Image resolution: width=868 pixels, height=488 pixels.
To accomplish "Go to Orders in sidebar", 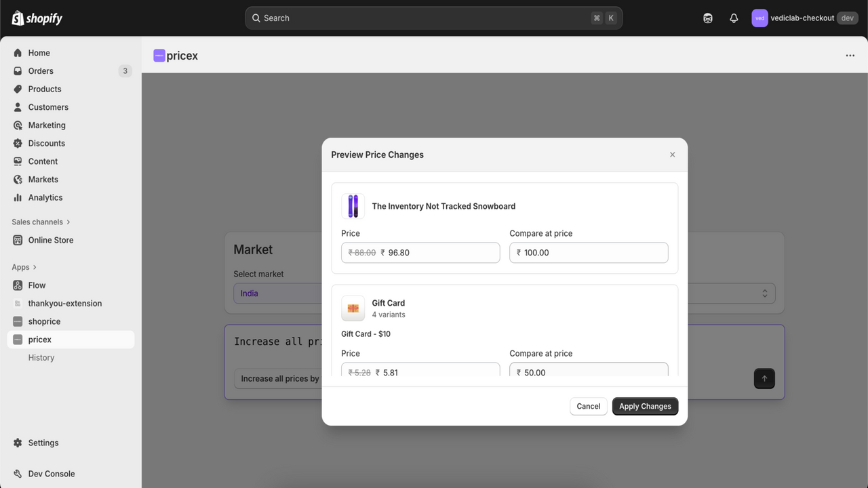I will tap(71, 71).
